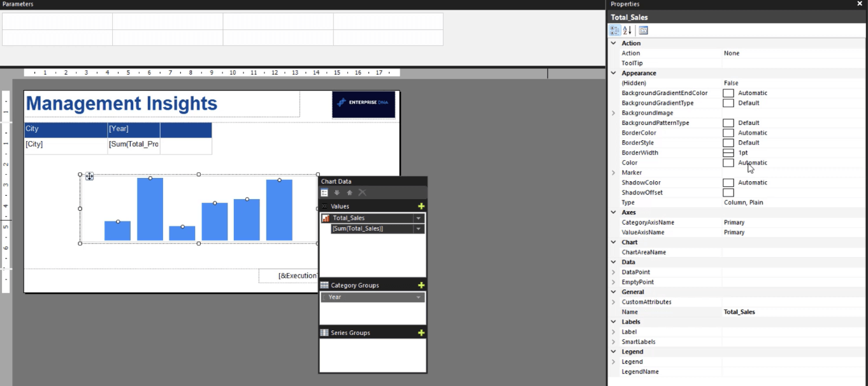Image resolution: width=868 pixels, height=386 pixels.
Task: Click the Parameters panel title
Action: click(x=18, y=4)
